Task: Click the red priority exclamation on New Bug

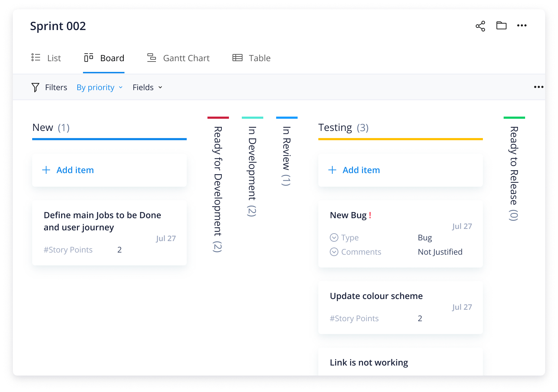Action: (370, 215)
